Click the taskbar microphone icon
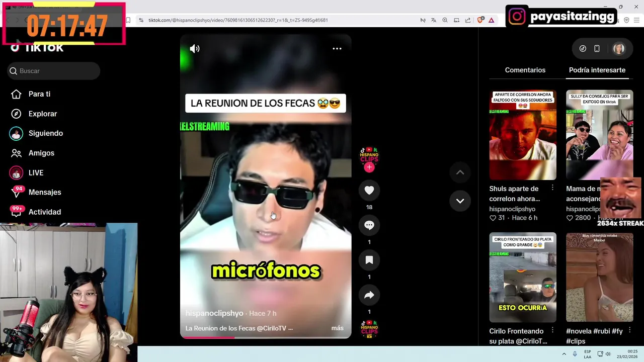The image size is (644, 362). coord(575,354)
